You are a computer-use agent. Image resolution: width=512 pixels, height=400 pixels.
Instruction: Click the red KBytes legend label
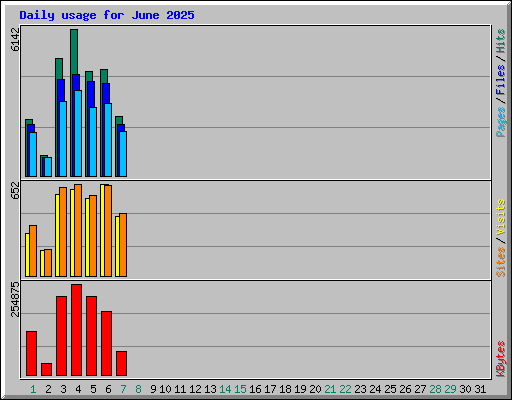point(500,359)
